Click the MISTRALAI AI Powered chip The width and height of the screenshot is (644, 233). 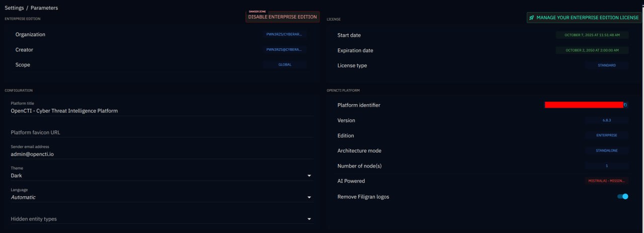[606, 181]
